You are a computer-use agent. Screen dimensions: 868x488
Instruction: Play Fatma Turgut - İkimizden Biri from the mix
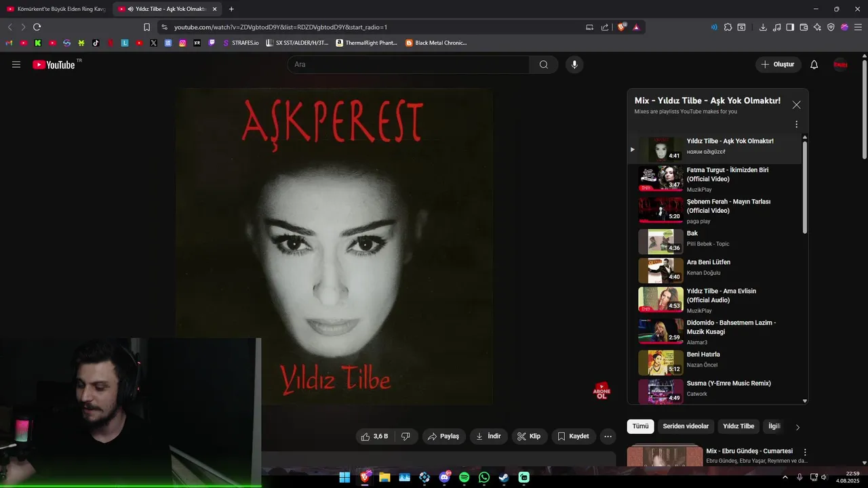(714, 179)
